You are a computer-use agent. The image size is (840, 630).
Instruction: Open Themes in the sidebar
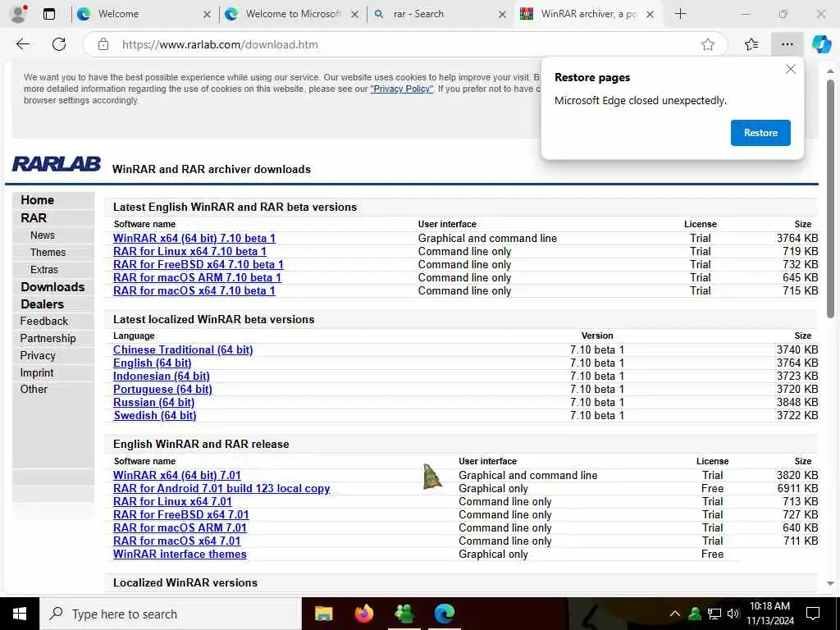(48, 253)
